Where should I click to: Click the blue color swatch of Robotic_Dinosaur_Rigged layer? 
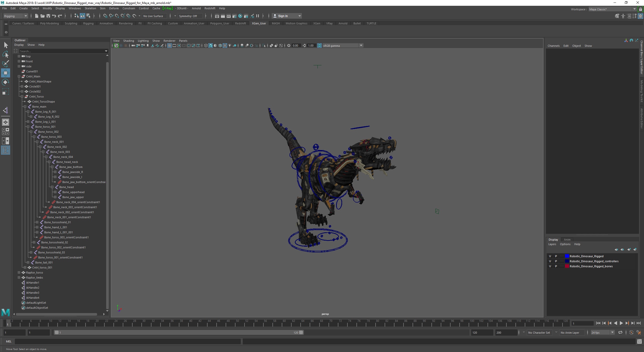(567, 256)
